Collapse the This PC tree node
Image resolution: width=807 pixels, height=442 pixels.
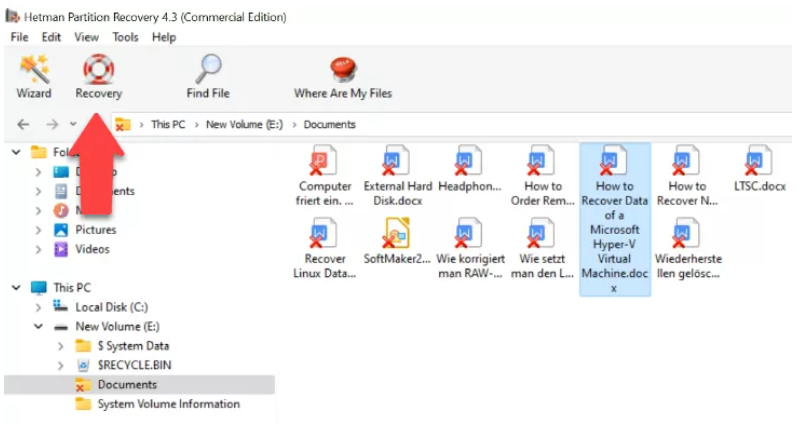click(16, 288)
